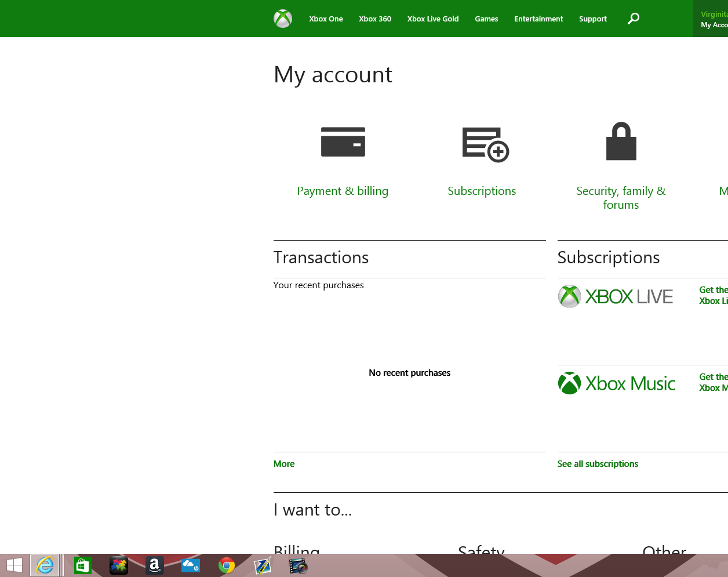Screen dimensions: 728x577
Task: Click the Subscriptions list-plus icon
Action: pos(486,144)
